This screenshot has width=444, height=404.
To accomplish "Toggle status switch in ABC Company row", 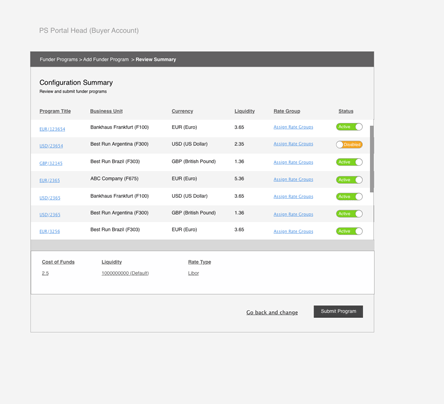I will click(349, 180).
